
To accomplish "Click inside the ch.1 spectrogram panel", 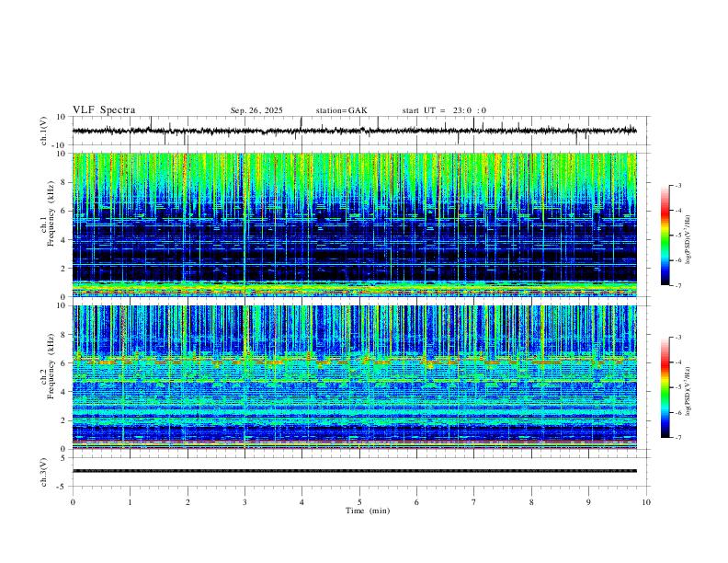I will tap(355, 224).
